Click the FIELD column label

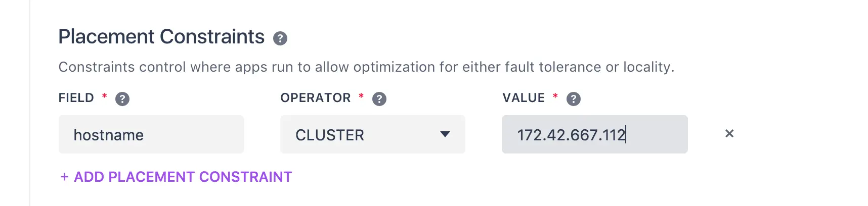point(76,98)
